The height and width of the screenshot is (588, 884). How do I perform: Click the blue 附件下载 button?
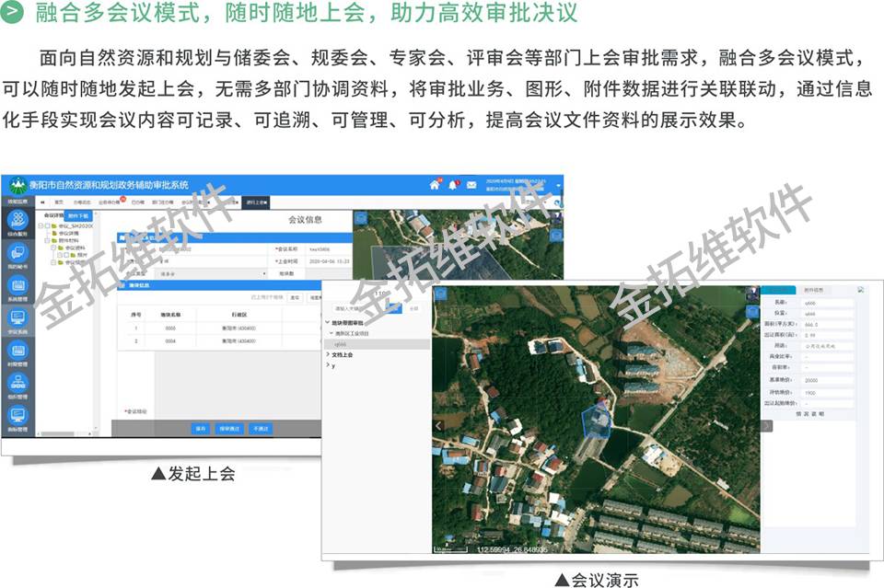(78, 215)
